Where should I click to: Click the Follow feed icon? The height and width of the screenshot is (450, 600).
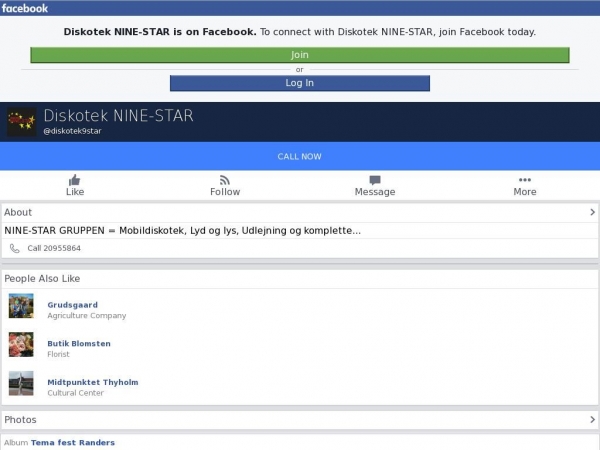coord(225,180)
